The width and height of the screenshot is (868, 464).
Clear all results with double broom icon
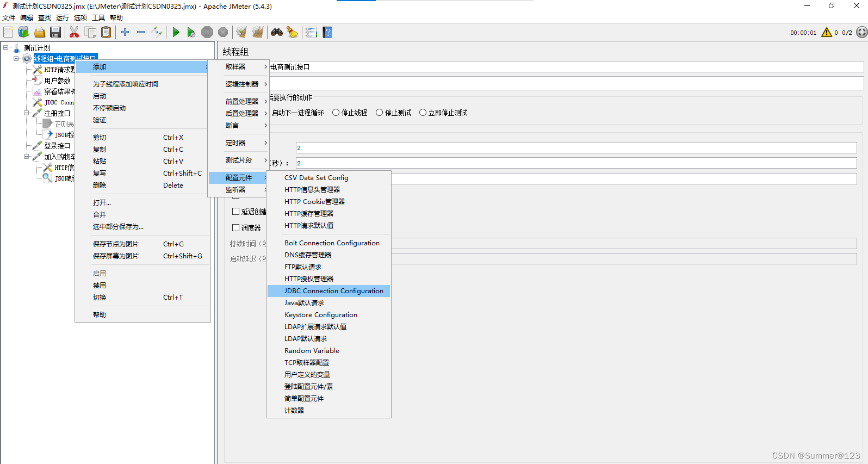point(258,33)
